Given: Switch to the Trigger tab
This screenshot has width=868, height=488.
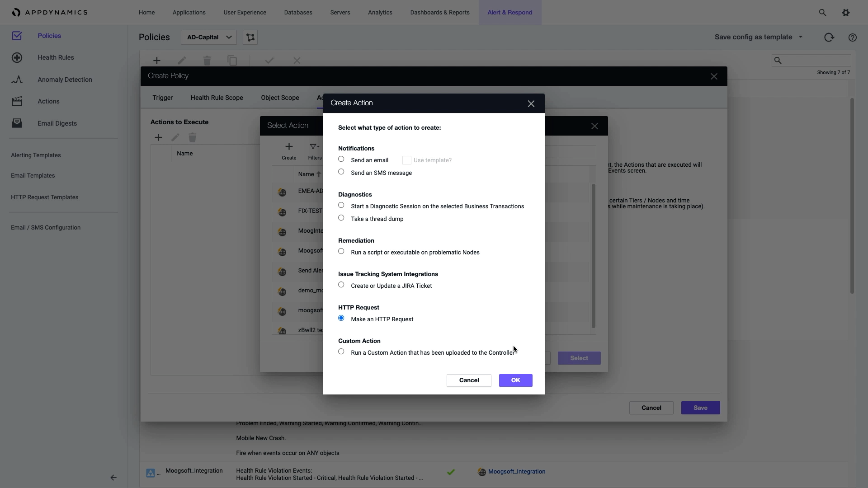Looking at the screenshot, I should [x=162, y=98].
